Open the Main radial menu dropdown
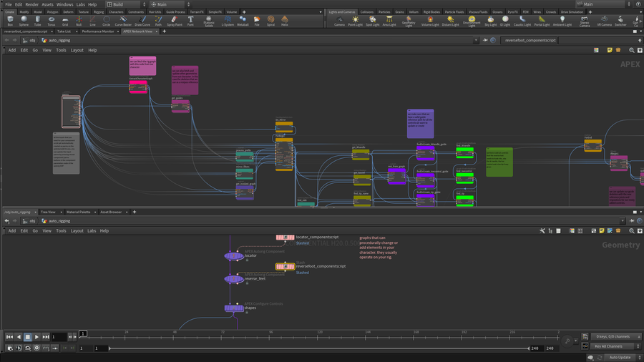 (x=170, y=4)
